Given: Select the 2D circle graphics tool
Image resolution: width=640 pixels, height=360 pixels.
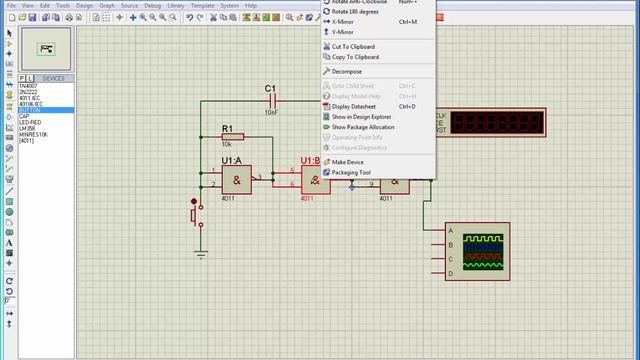Looking at the screenshot, I should 9,212.
